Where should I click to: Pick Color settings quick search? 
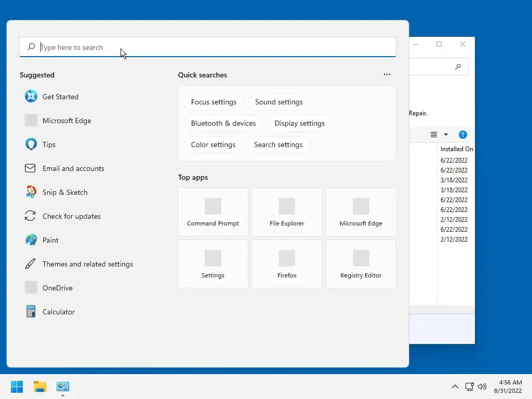(x=213, y=144)
